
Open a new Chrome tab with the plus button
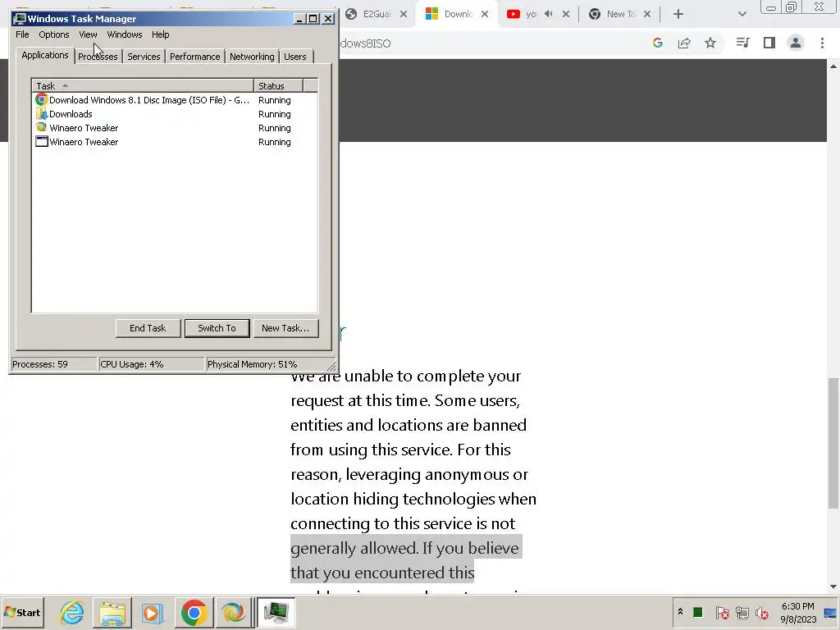(678, 14)
